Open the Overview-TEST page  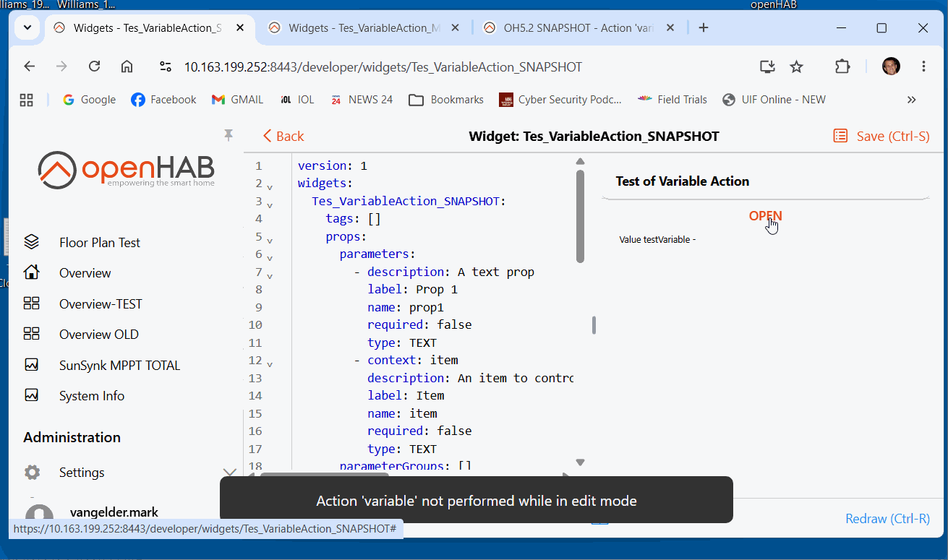coord(101,304)
